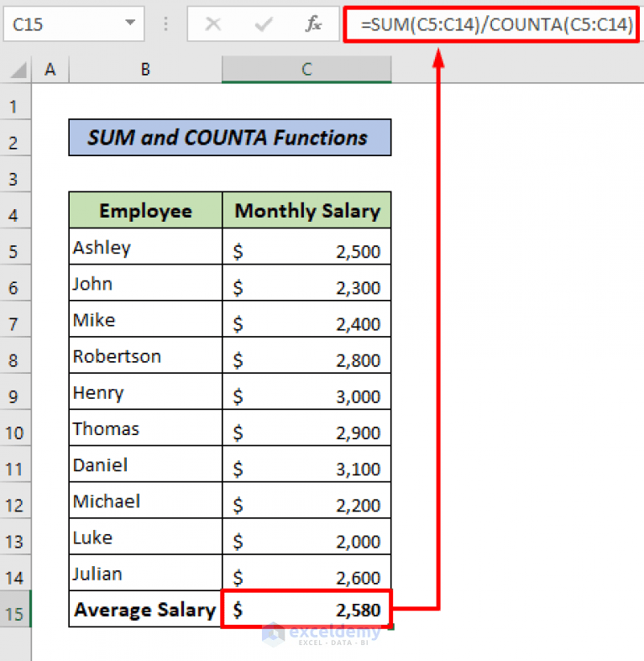The width and height of the screenshot is (644, 661).
Task: Select row 9 header
Action: (x=15, y=391)
